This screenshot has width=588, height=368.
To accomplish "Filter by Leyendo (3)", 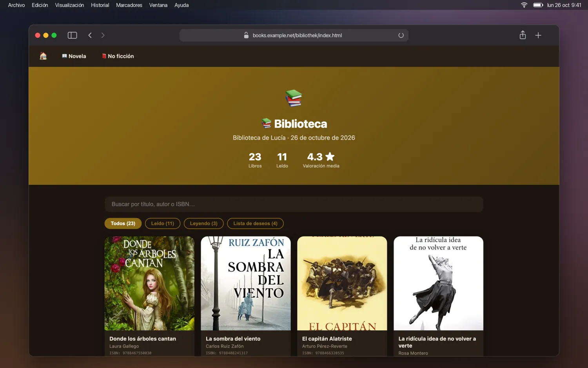I will coord(204,223).
